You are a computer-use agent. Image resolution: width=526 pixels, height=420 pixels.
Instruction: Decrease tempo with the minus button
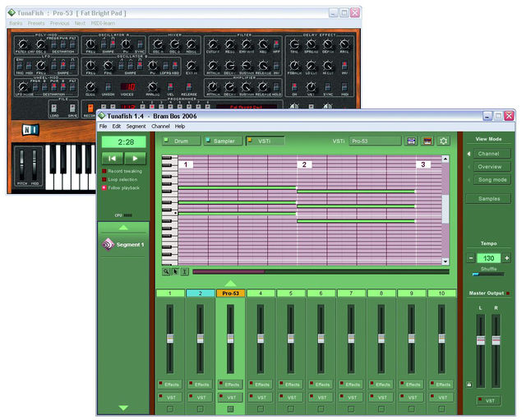[471, 258]
